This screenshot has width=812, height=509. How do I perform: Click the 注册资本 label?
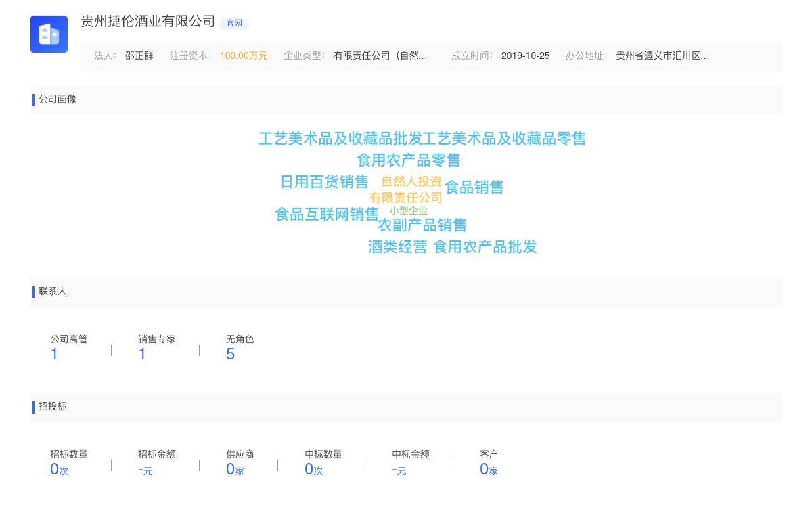(x=191, y=56)
